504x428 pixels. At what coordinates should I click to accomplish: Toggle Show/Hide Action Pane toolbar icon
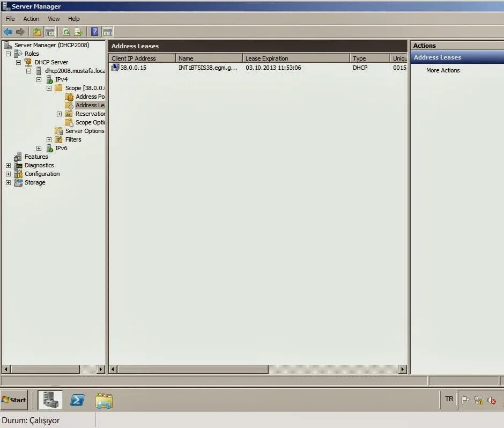click(x=108, y=32)
